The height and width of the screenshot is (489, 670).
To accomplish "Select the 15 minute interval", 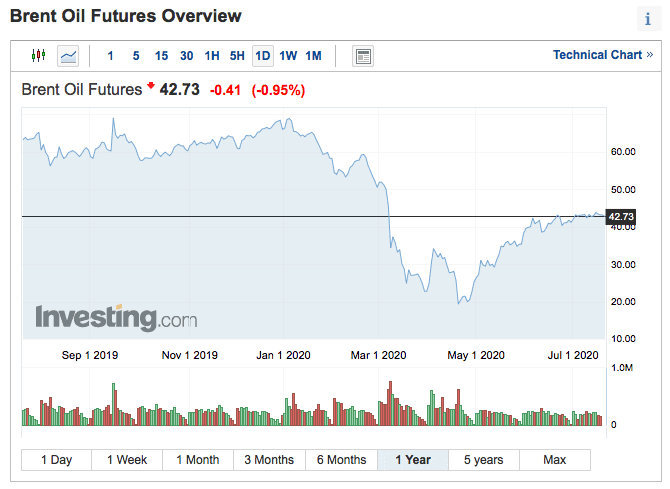I will point(161,55).
